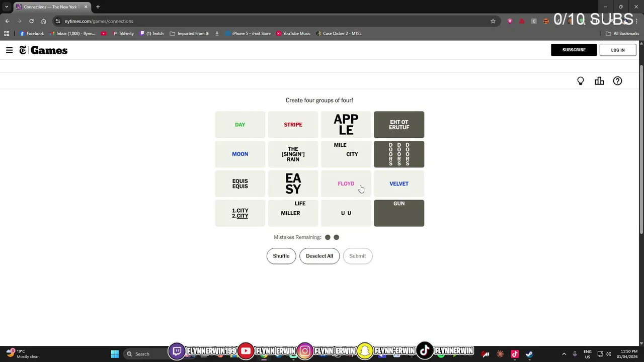This screenshot has height=362, width=644.
Task: Select the VELVET tile
Action: [399, 184]
